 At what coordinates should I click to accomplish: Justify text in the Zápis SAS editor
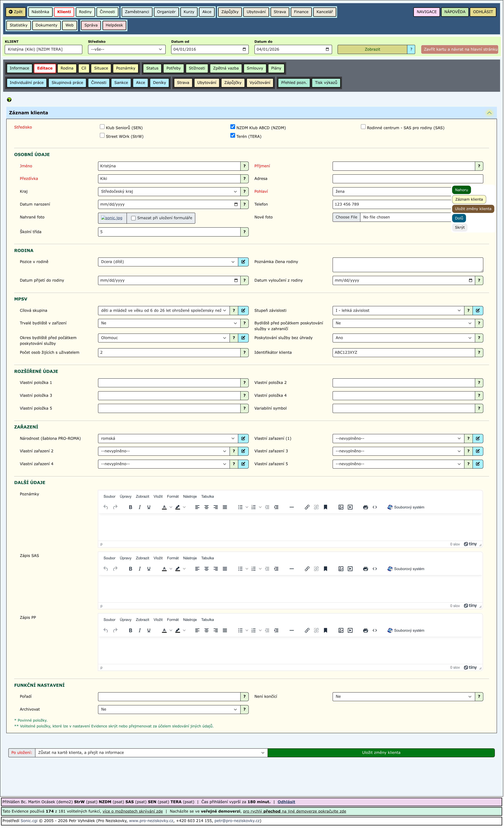[225, 569]
